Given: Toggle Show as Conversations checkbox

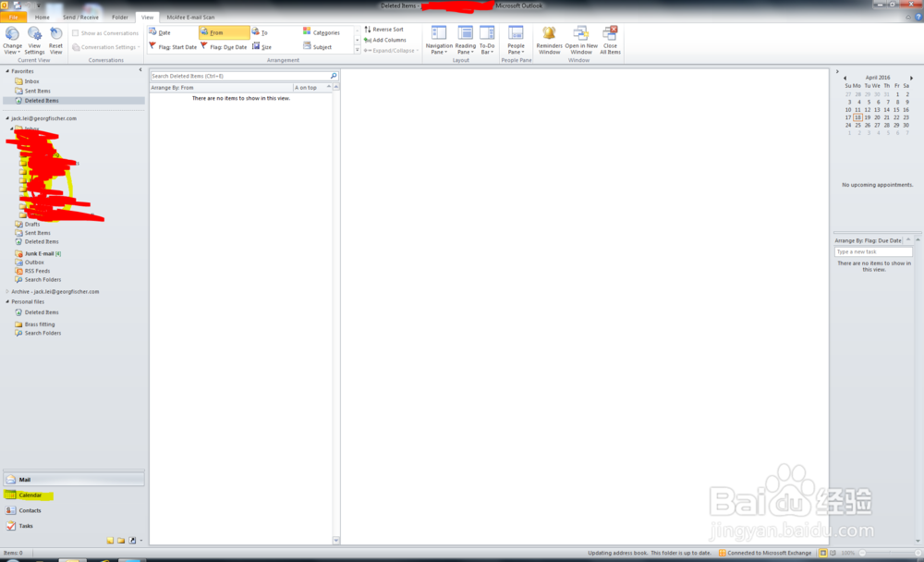Looking at the screenshot, I should (x=76, y=33).
